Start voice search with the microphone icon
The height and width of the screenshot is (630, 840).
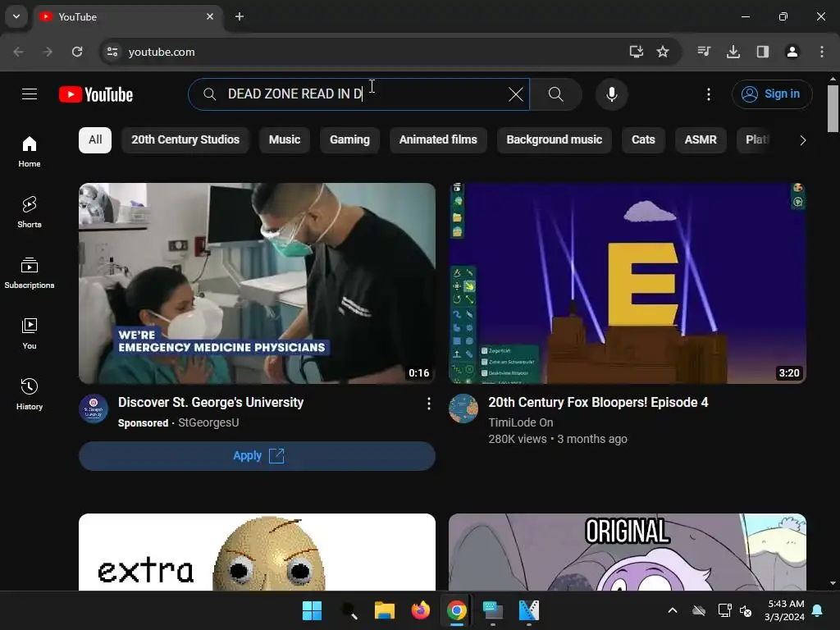[611, 94]
